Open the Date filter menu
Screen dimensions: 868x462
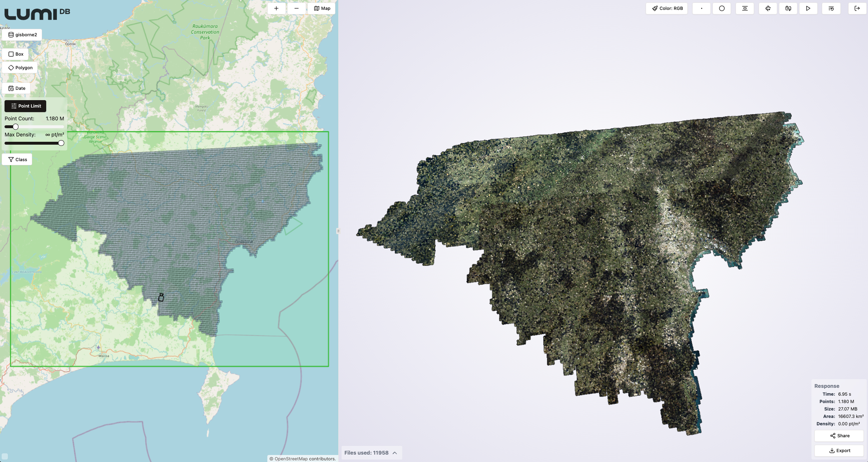[17, 88]
